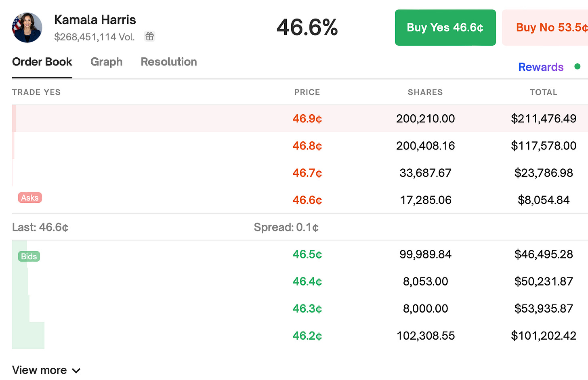Image resolution: width=588 pixels, height=380 pixels.
Task: Buy No at 53.5¢
Action: tap(545, 27)
